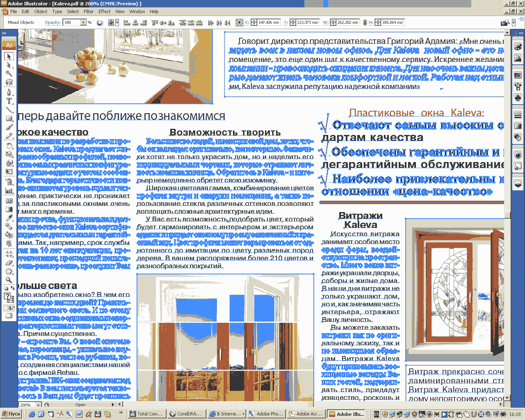This screenshot has width=525, height=420.
Task: Select the Mesh tool
Action: point(9,201)
